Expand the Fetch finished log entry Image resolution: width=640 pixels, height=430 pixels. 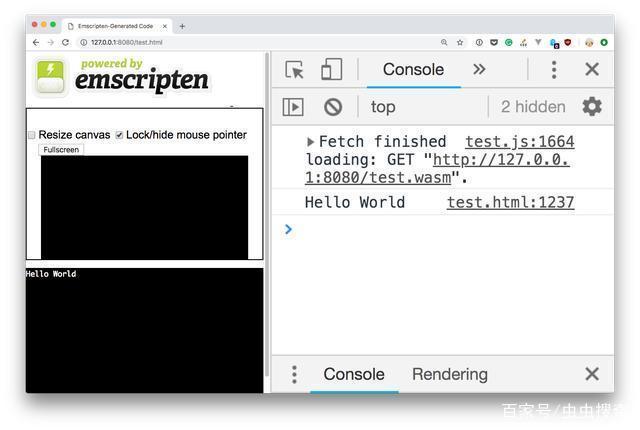[311, 142]
